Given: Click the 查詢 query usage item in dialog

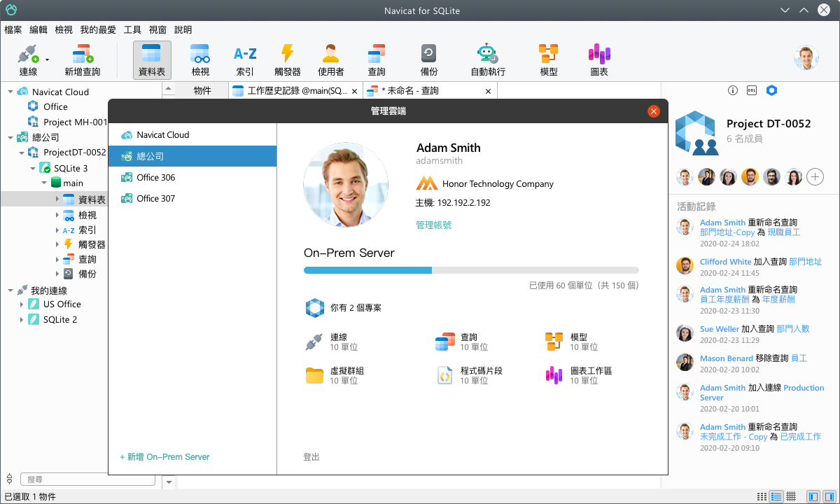Looking at the screenshot, I should click(x=462, y=342).
